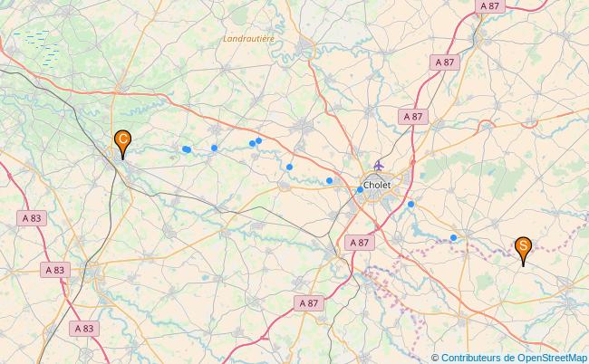Click the orange S map marker

(523, 251)
